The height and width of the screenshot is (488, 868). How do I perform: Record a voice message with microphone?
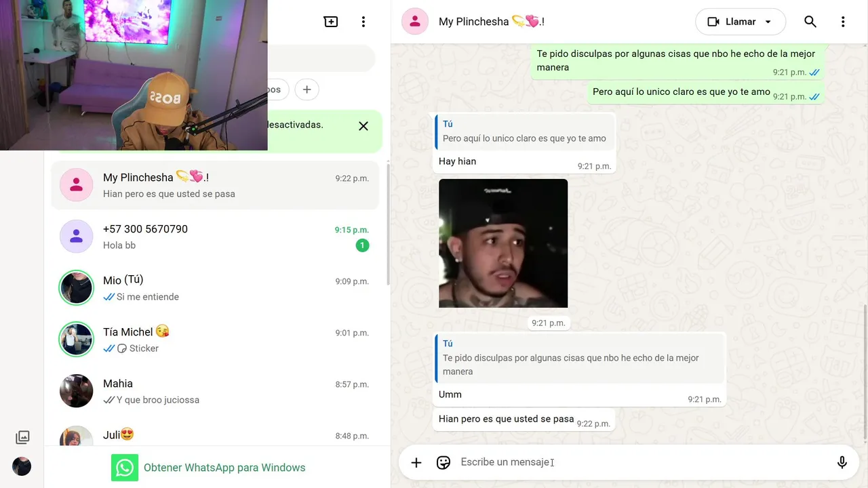pyautogui.click(x=842, y=462)
